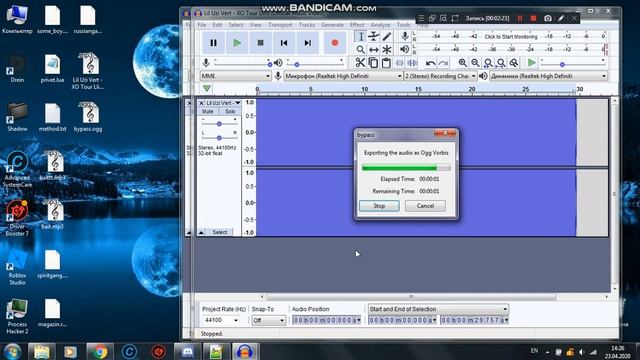Adjust the playback volume slider
Screen dimensions: 640x360
pyautogui.click(x=315, y=63)
